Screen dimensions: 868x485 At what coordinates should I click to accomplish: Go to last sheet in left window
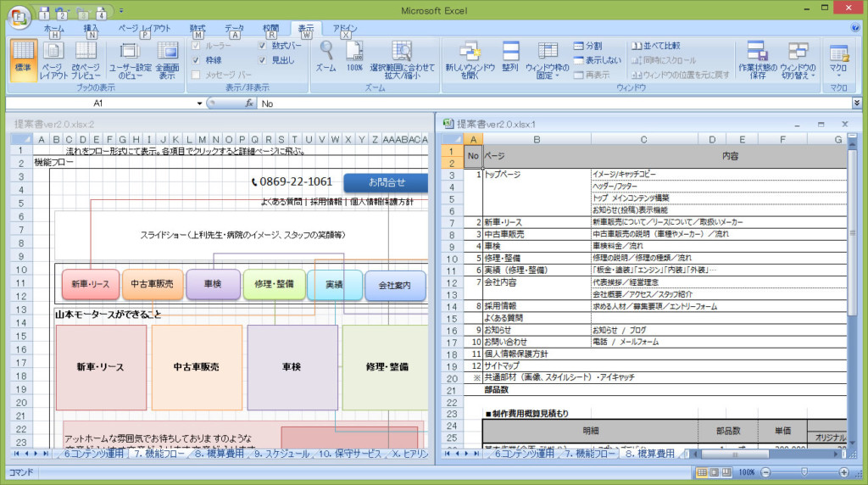[x=46, y=454]
